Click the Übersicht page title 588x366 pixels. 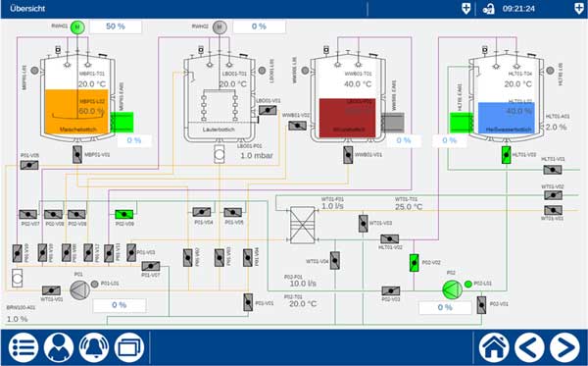pos(27,9)
